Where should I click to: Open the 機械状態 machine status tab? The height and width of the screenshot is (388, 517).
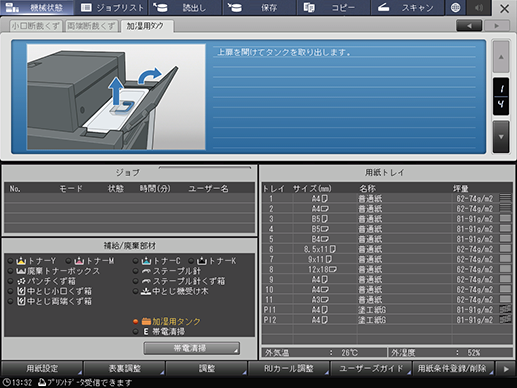37,7
